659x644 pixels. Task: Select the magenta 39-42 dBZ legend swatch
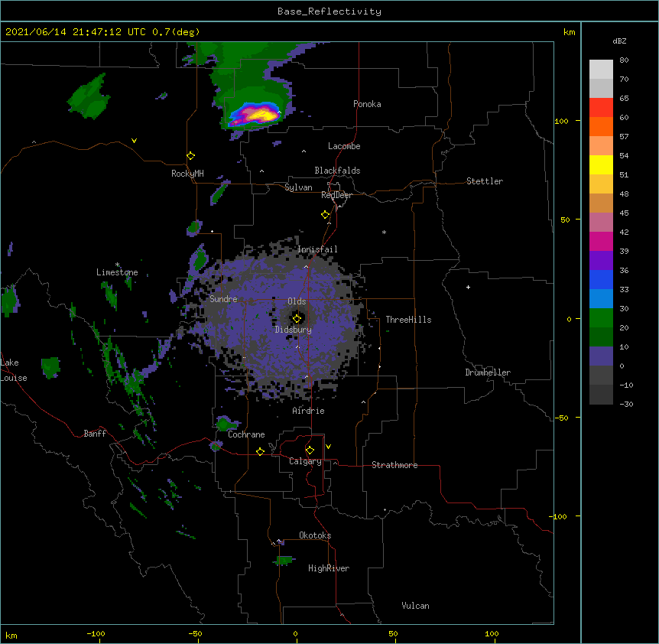[601, 241]
